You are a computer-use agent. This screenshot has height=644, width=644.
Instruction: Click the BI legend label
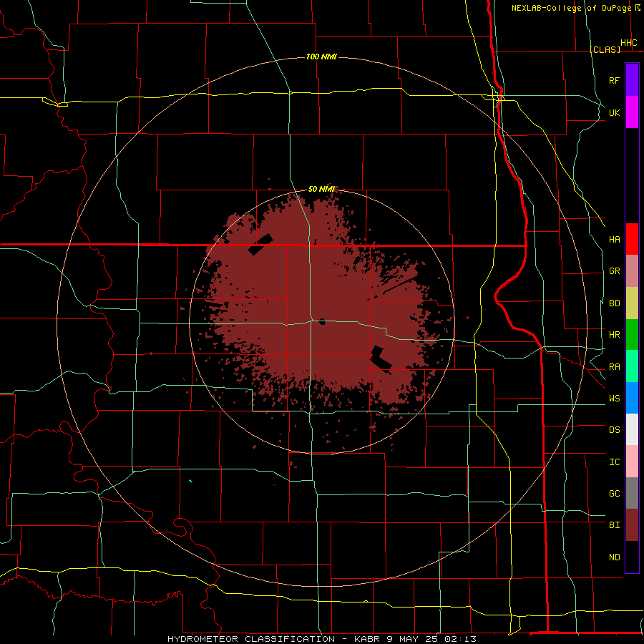pos(614,525)
